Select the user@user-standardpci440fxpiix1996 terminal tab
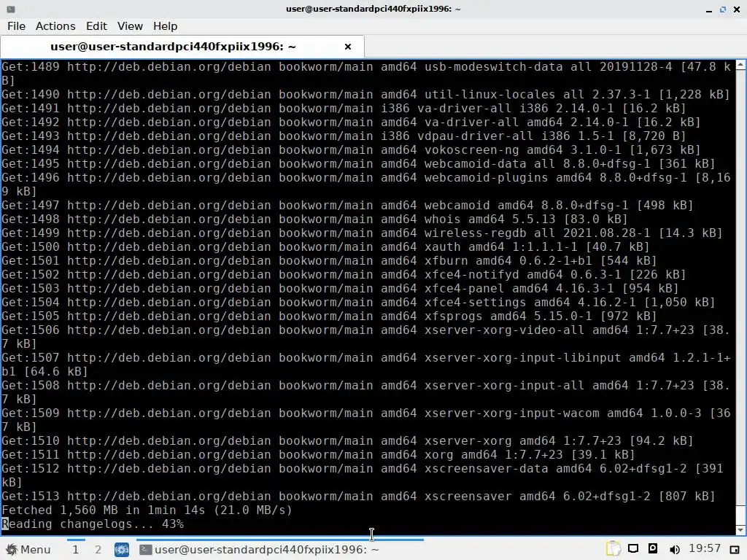This screenshot has height=560, width=747. (173, 47)
